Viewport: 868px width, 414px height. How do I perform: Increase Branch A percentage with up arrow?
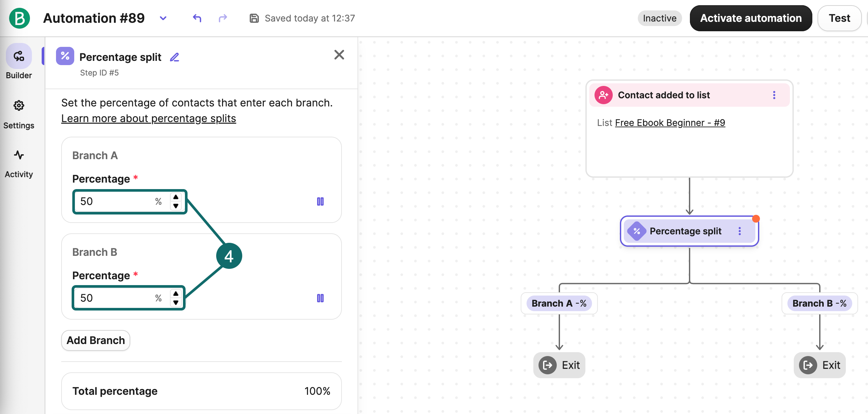176,197
